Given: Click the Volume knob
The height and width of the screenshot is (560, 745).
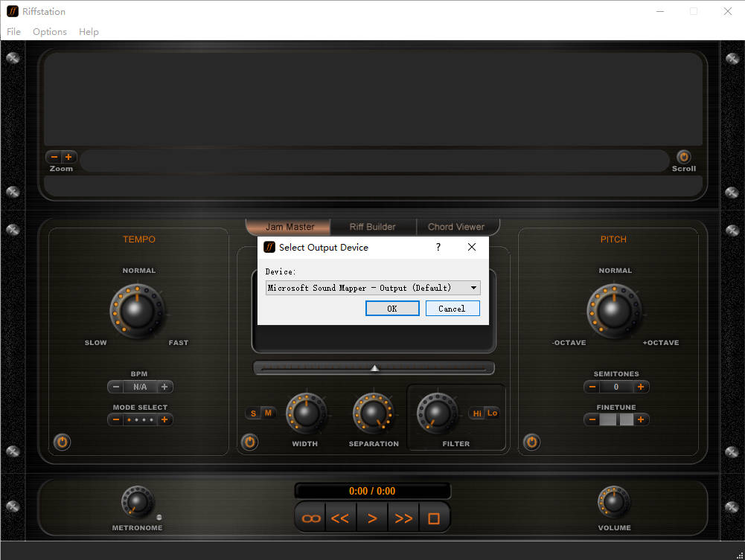Looking at the screenshot, I should (613, 502).
